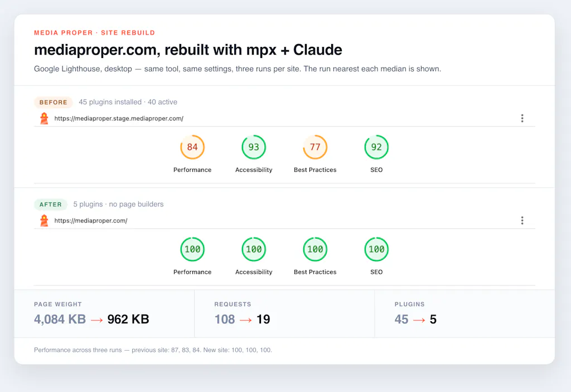
Task: Click the Before SEO gauge showing 92
Action: (376, 147)
